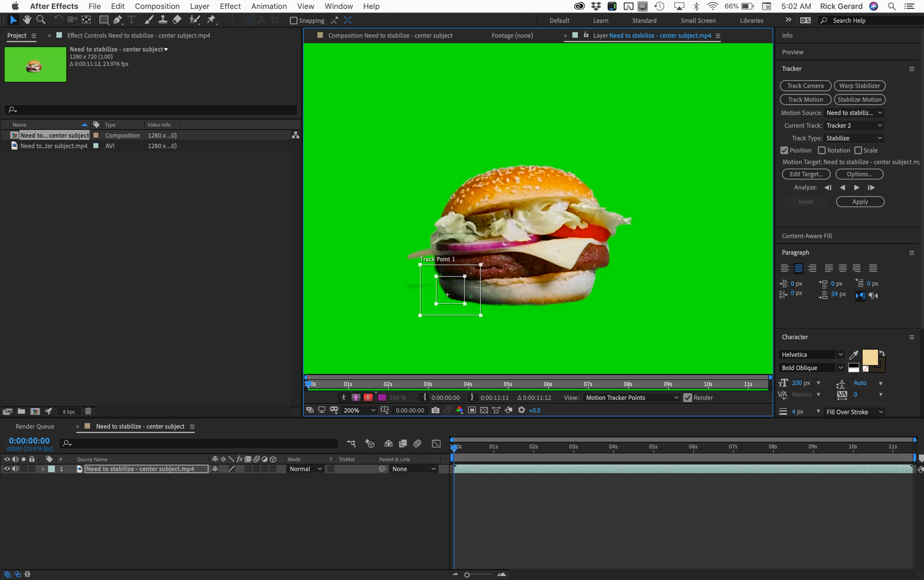924x580 pixels.
Task: Select the Type tool
Action: [131, 20]
